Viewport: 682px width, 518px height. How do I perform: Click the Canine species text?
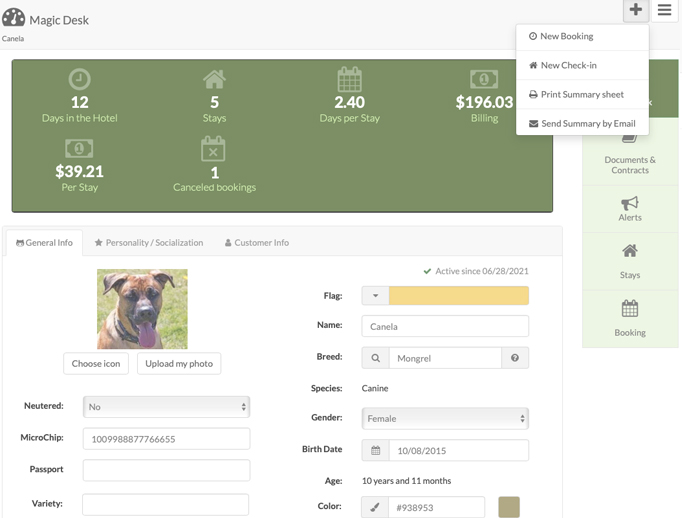click(x=375, y=388)
